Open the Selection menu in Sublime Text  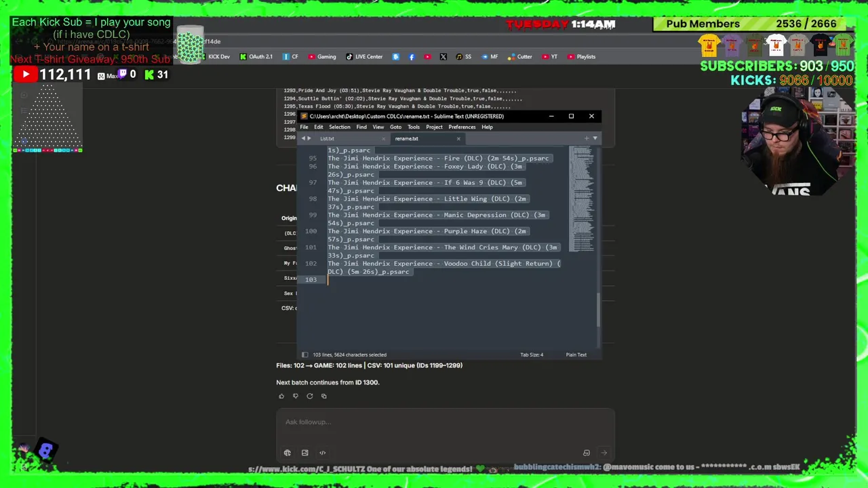point(340,127)
